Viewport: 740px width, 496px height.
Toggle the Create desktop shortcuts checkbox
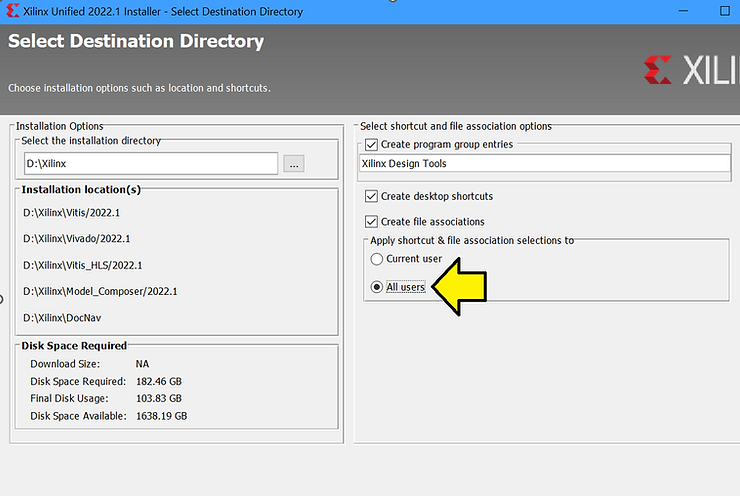[372, 196]
